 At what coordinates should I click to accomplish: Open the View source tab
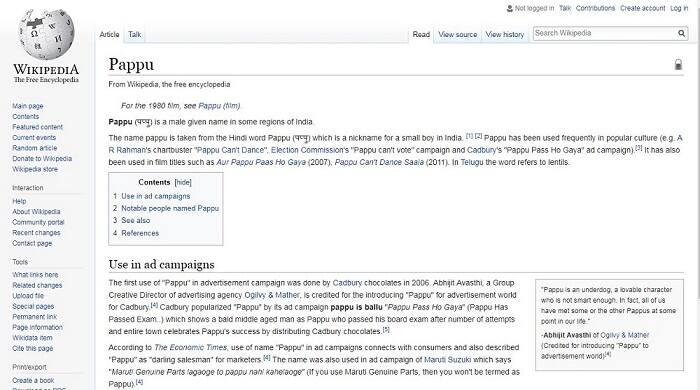tap(458, 34)
